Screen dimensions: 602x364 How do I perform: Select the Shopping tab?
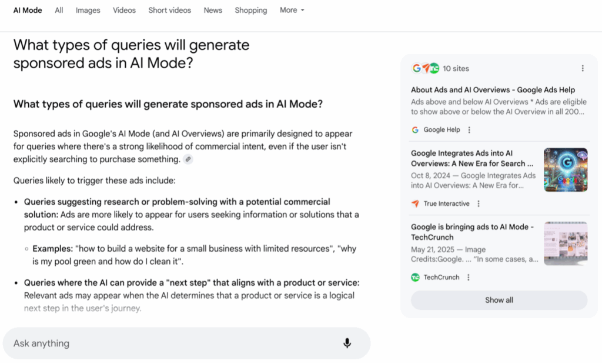(250, 10)
